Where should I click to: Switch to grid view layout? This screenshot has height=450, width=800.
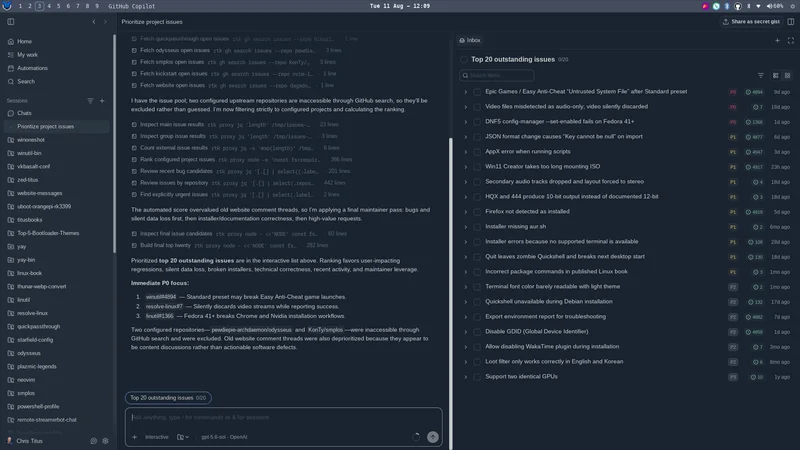(x=787, y=76)
